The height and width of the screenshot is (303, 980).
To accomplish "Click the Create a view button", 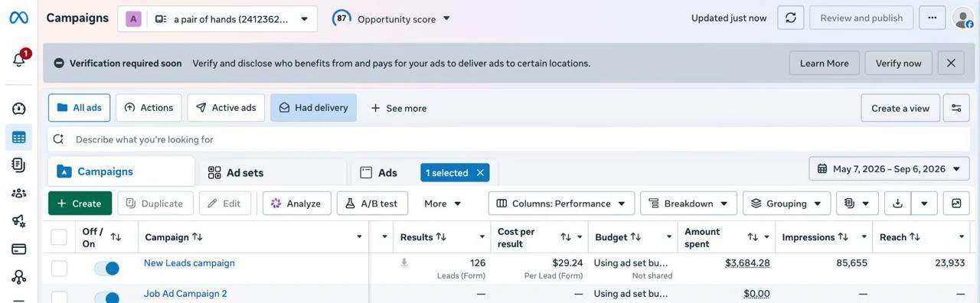I will pyautogui.click(x=900, y=108).
